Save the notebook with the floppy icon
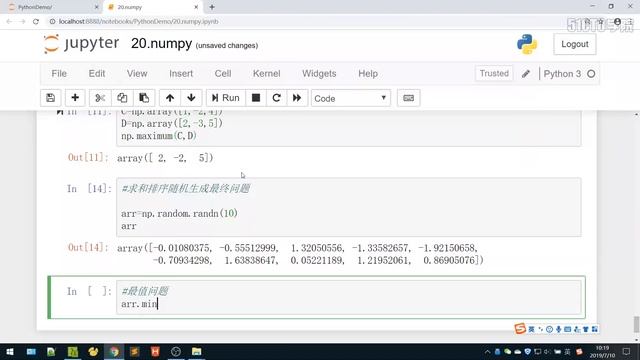Viewport: 640px width, 360px height. pyautogui.click(x=51, y=98)
